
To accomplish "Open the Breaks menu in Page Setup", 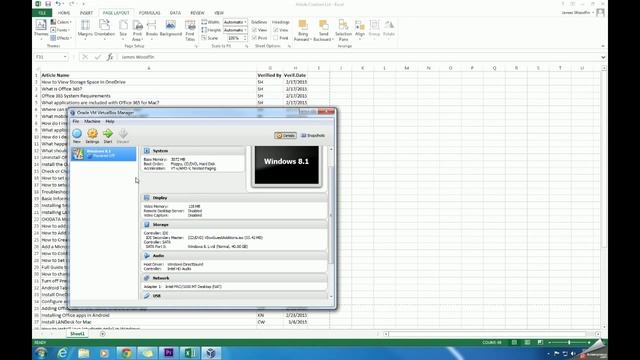I will tap(151, 29).
